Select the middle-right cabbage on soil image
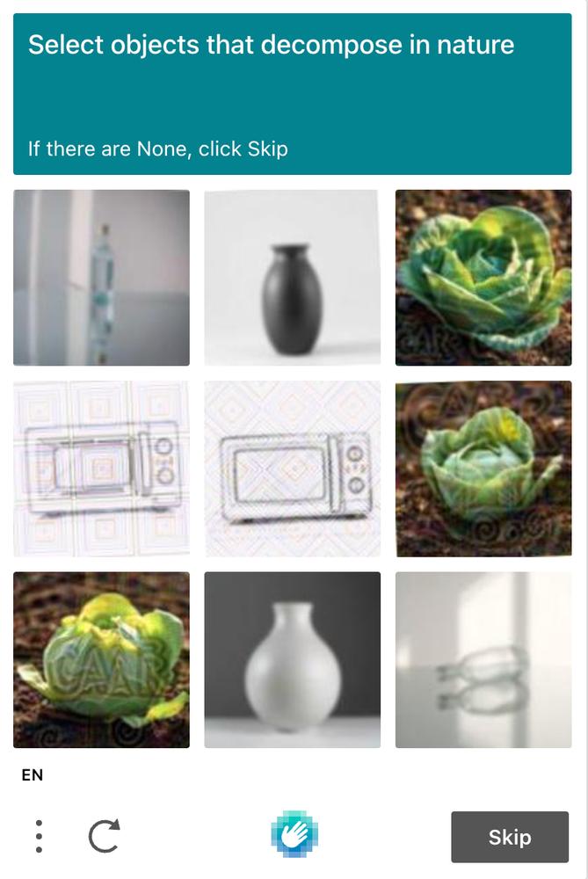 (x=483, y=469)
